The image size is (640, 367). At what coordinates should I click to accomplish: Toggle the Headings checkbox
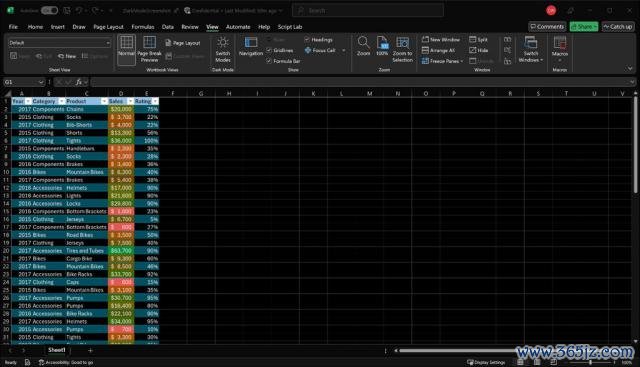307,40
